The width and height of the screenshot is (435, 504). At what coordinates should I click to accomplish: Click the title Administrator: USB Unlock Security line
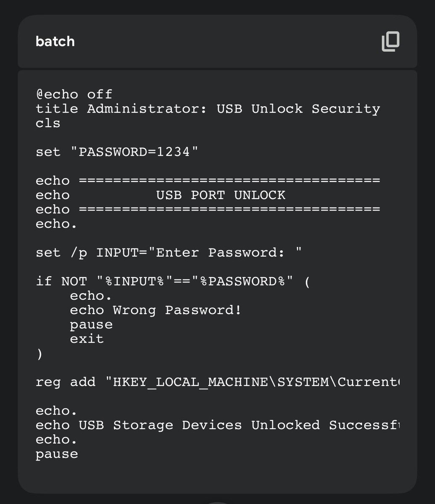pos(208,109)
